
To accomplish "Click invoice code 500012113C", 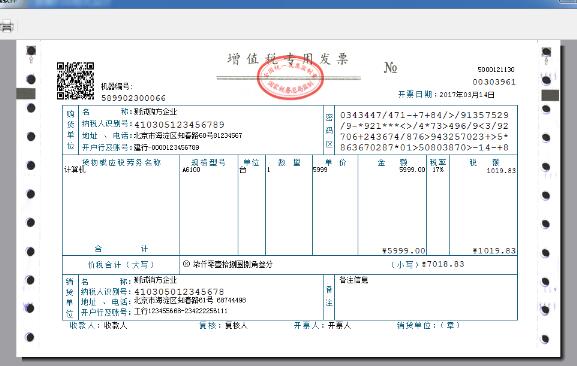I will [496, 69].
